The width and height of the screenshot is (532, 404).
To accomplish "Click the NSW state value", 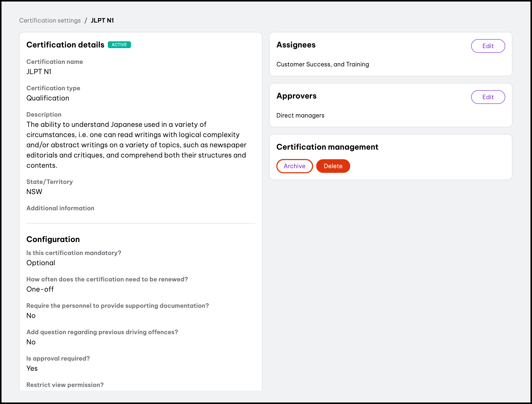I will click(34, 192).
